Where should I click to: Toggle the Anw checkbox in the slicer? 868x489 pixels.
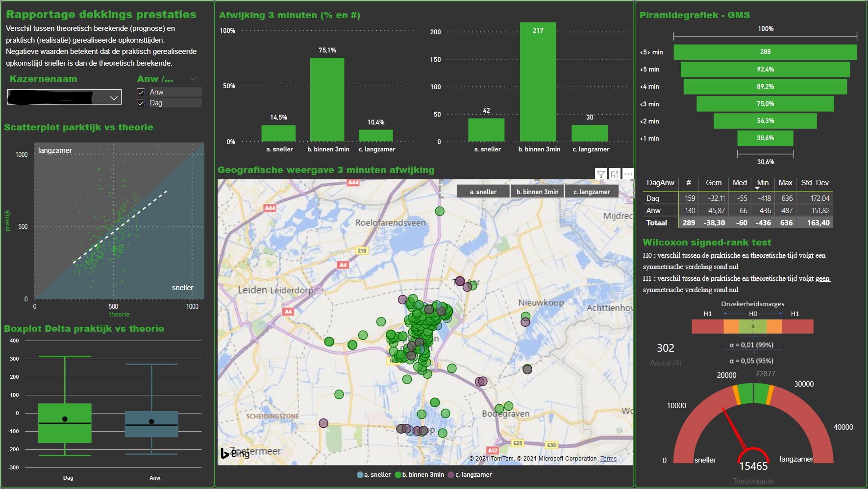click(x=141, y=92)
